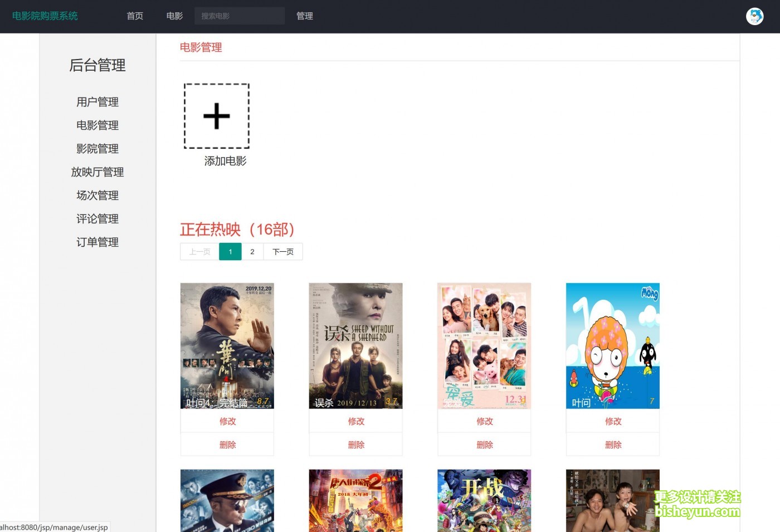780x532 pixels.
Task: Open 订单管理 in the sidebar
Action: click(x=97, y=242)
